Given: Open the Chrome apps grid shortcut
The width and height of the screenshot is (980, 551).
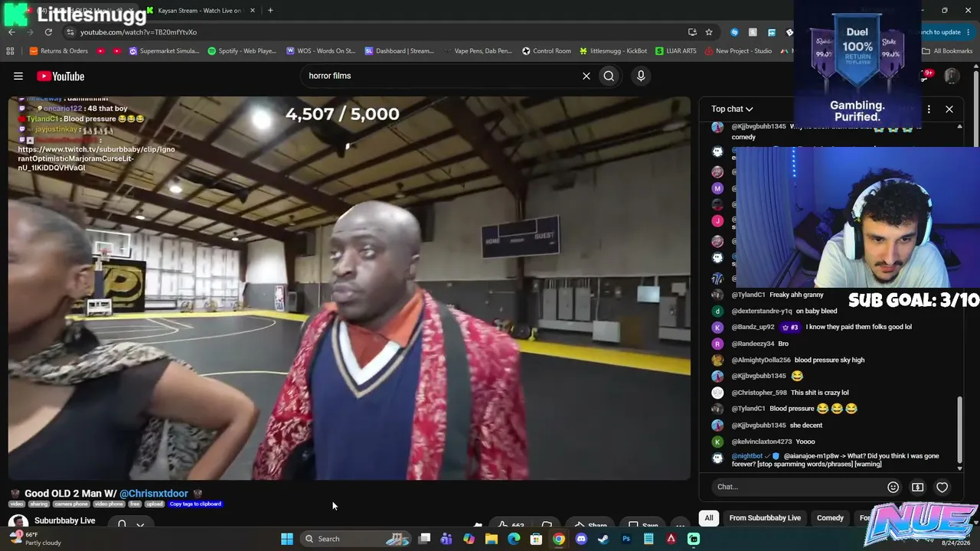Looking at the screenshot, I should [x=10, y=51].
